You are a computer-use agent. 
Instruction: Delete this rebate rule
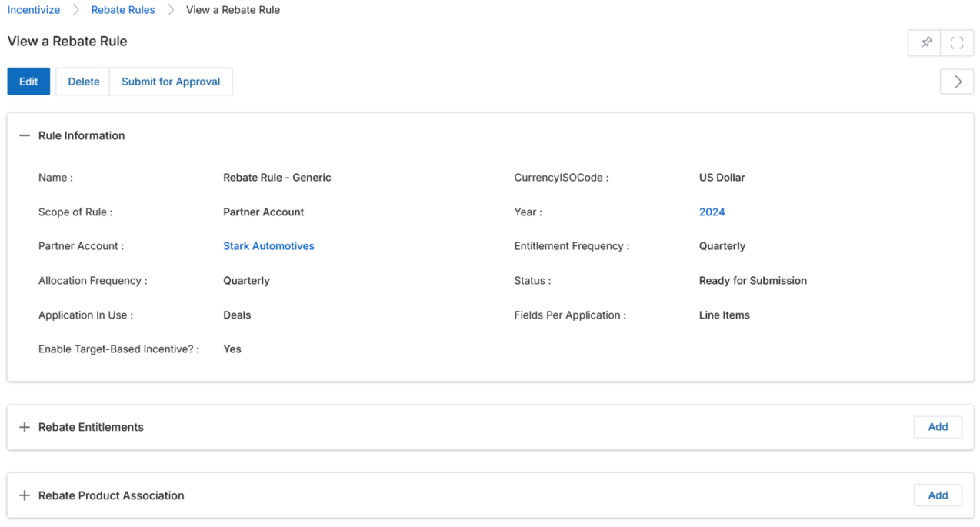83,82
